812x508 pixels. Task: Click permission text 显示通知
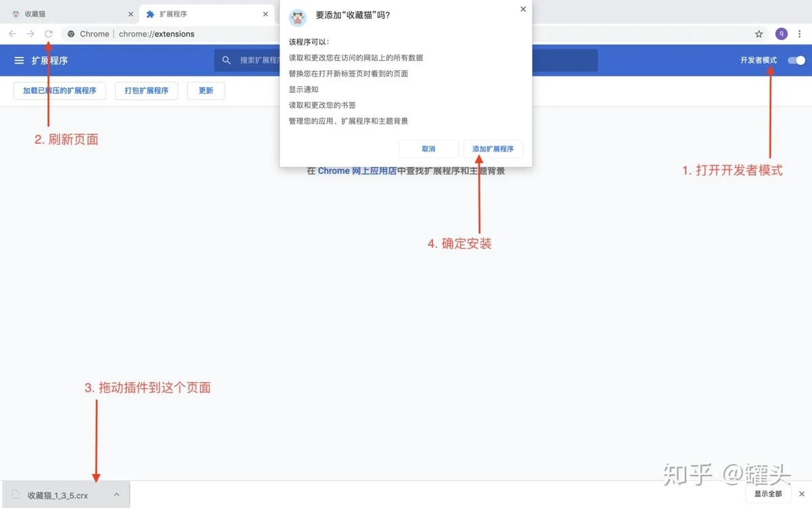tap(303, 89)
